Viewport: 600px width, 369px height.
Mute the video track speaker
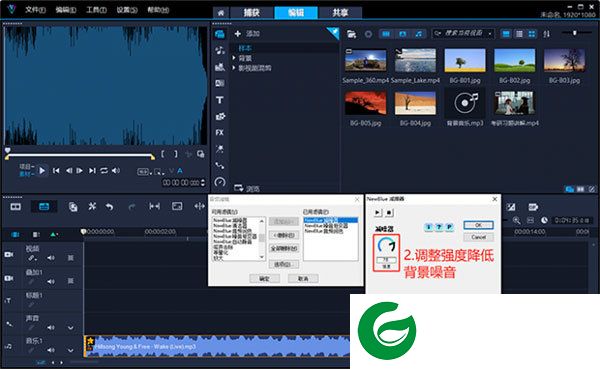tap(51, 258)
